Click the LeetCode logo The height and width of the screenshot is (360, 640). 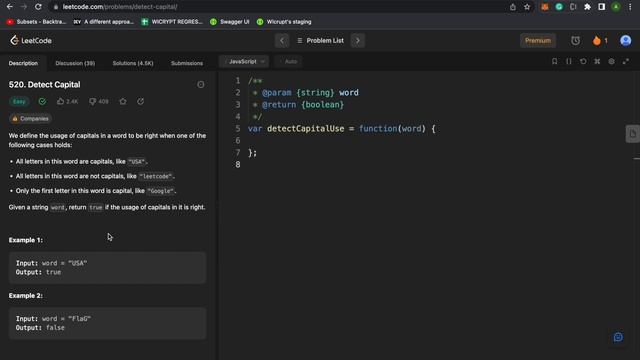tap(31, 40)
